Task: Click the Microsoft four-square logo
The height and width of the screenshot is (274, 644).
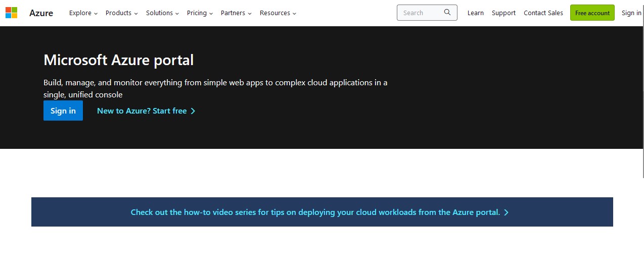Action: [11, 13]
